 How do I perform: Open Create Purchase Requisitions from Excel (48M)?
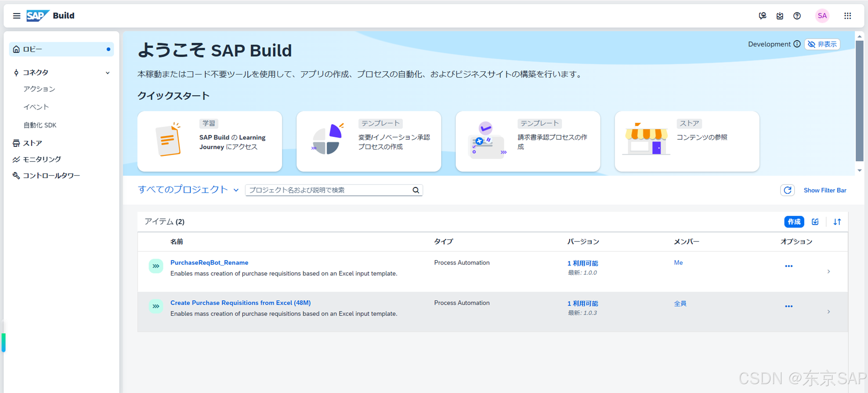pyautogui.click(x=241, y=303)
